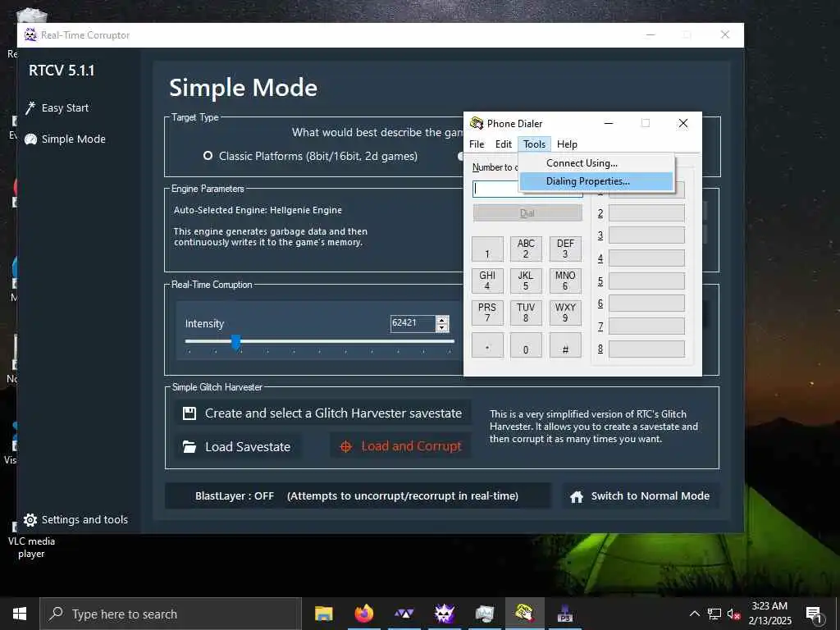
Task: Click the network tray icon
Action: 714,614
